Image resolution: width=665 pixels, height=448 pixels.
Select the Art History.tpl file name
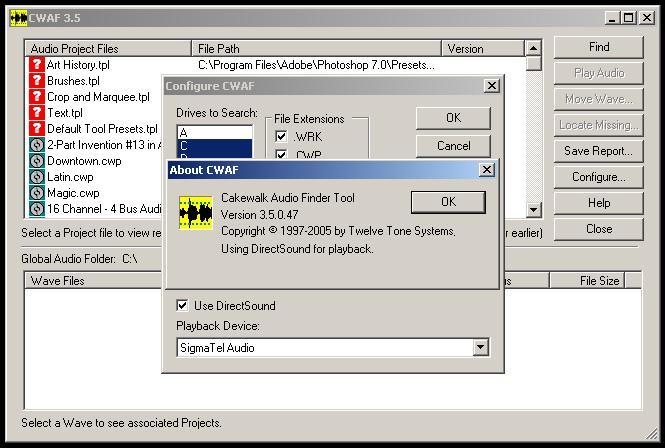tap(78, 65)
